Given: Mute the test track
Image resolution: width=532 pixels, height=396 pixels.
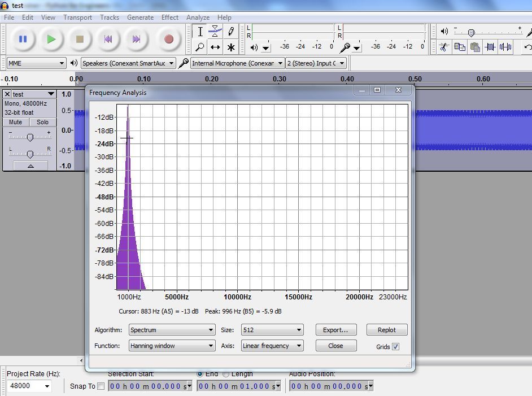Looking at the screenshot, I should pyautogui.click(x=16, y=122).
